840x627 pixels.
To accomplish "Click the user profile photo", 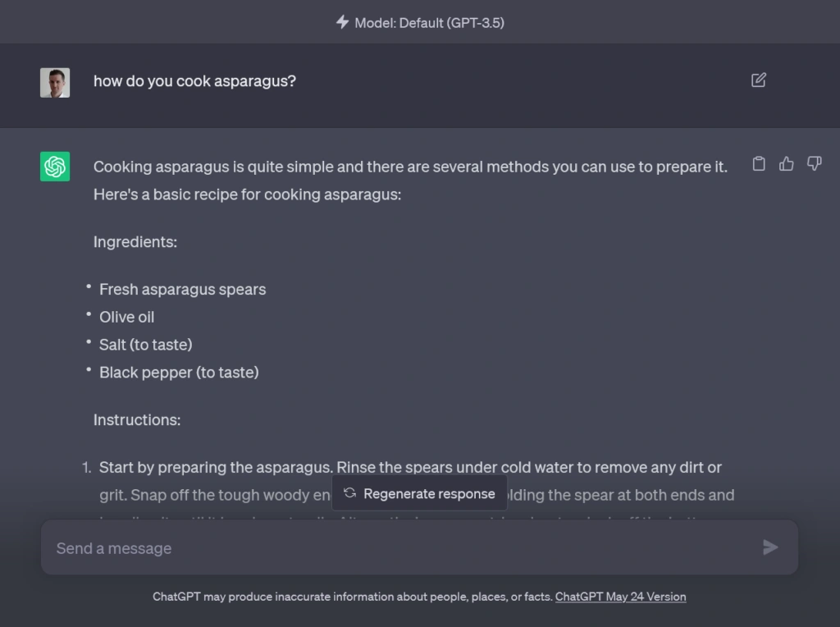I will tap(55, 83).
